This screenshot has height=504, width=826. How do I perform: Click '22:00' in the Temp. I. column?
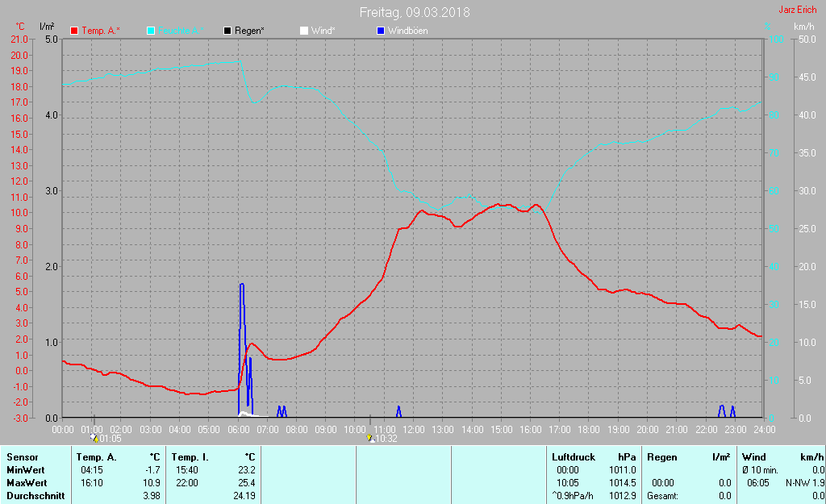point(186,482)
